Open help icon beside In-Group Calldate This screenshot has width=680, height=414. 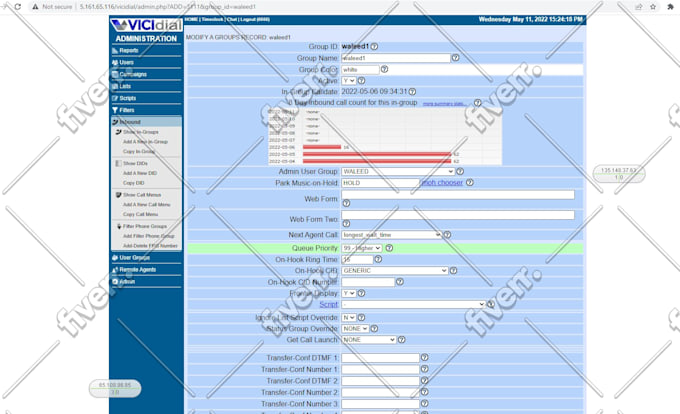(412, 91)
